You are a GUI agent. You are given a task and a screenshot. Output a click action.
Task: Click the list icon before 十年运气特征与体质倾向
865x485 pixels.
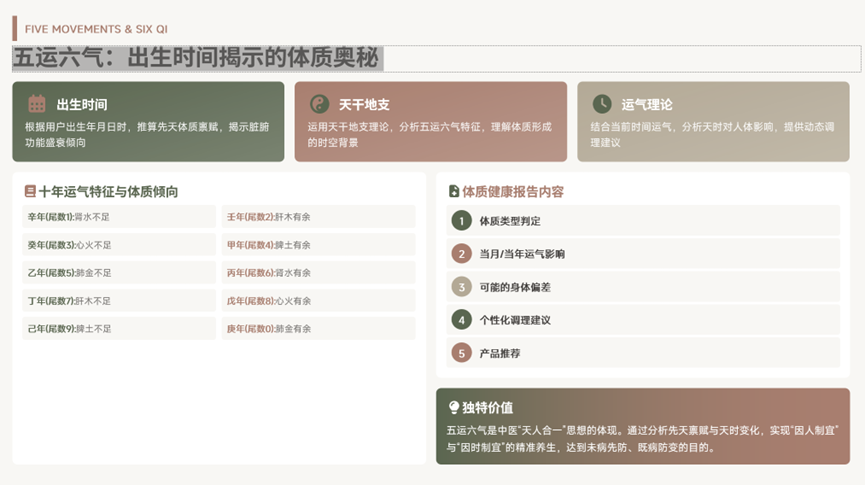[x=29, y=191]
